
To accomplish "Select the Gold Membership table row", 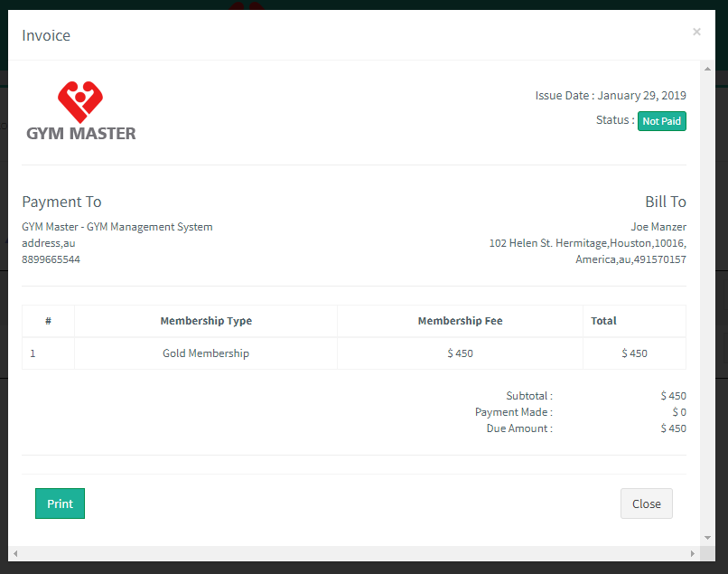I will tap(205, 353).
